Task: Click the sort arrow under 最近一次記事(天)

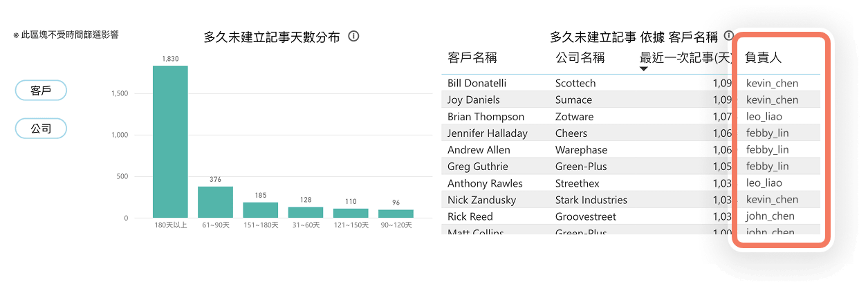Action: (644, 69)
